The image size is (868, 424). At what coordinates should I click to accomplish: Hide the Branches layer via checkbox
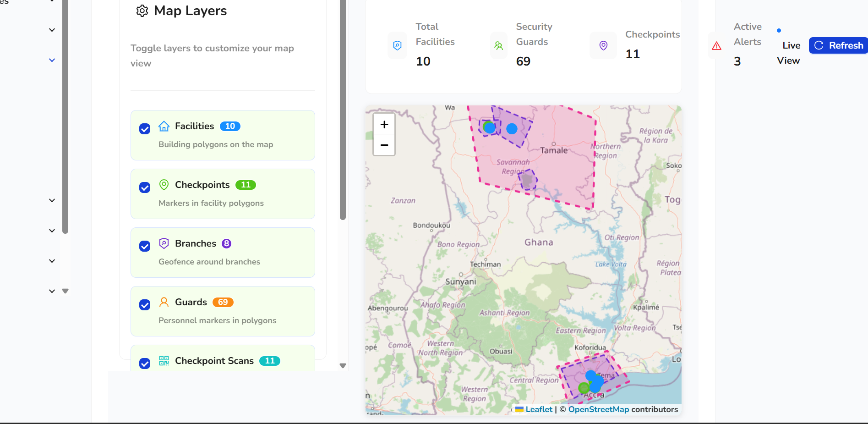(145, 246)
